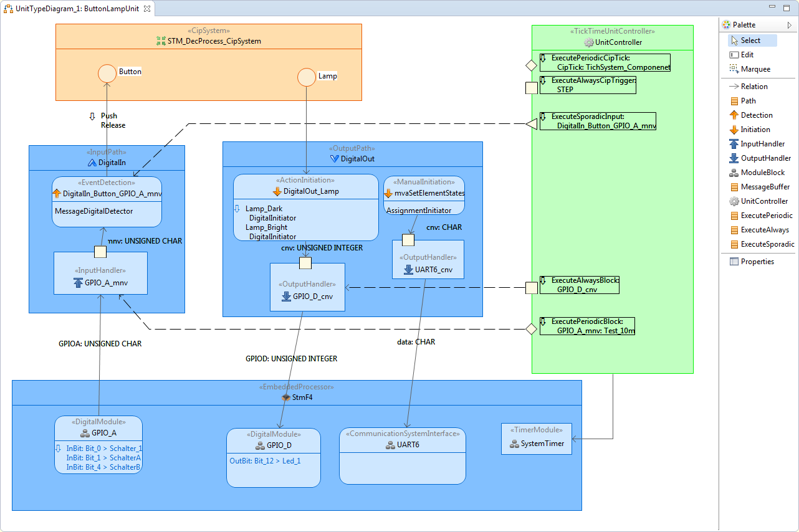Collapse the Palette with the arrow
Screen dimensions: 799x532
coord(789,25)
